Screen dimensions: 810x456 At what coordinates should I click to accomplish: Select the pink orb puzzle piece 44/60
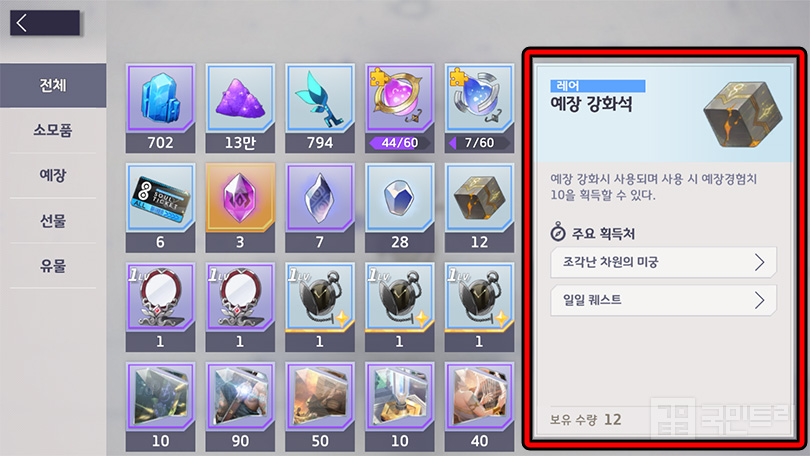coord(399,108)
